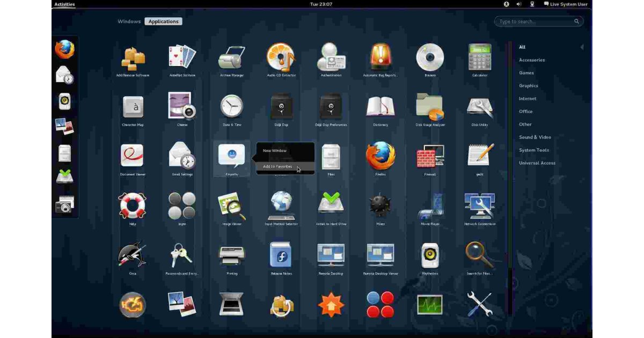This screenshot has width=644, height=338.
Task: Choose Add to Favorites in context menu
Action: click(x=277, y=167)
